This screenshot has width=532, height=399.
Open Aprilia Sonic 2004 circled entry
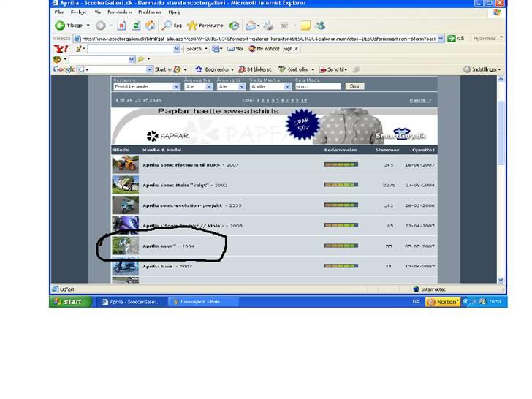pos(168,246)
